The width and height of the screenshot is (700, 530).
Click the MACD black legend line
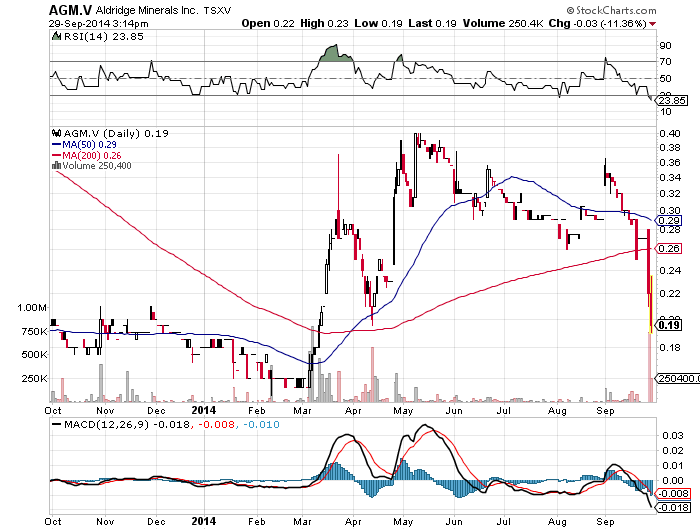pos(57,424)
